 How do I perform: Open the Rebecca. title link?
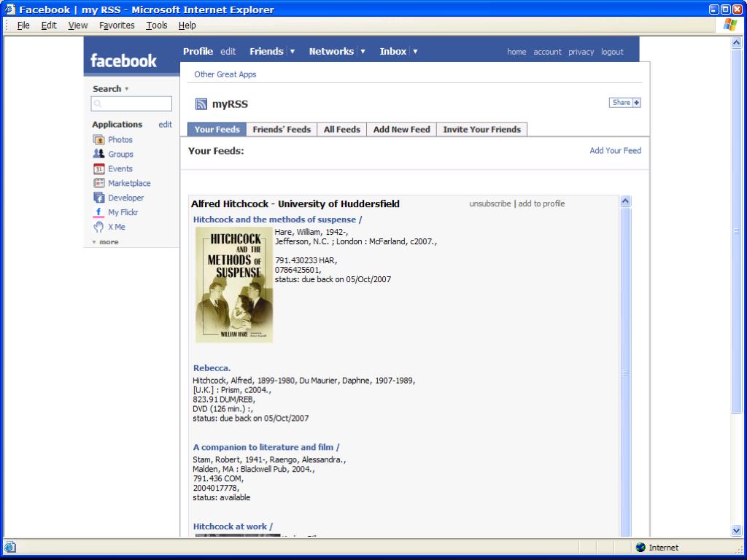[x=212, y=368]
